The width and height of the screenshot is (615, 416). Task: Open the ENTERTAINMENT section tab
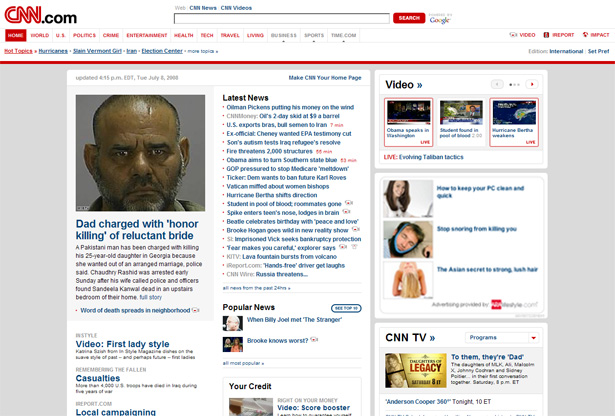click(x=147, y=35)
